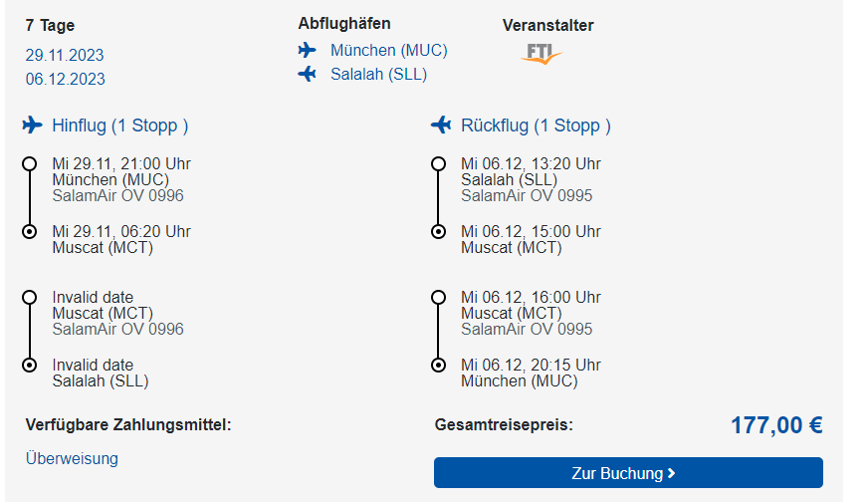Click the Hinflug airplane icon
The image size is (868, 502).
tap(33, 125)
